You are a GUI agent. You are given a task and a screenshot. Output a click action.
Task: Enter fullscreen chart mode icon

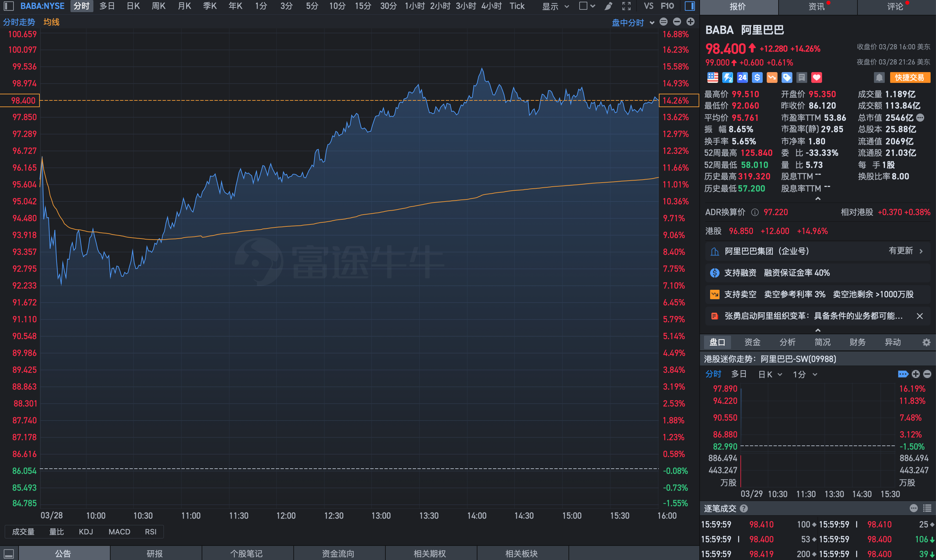click(626, 6)
